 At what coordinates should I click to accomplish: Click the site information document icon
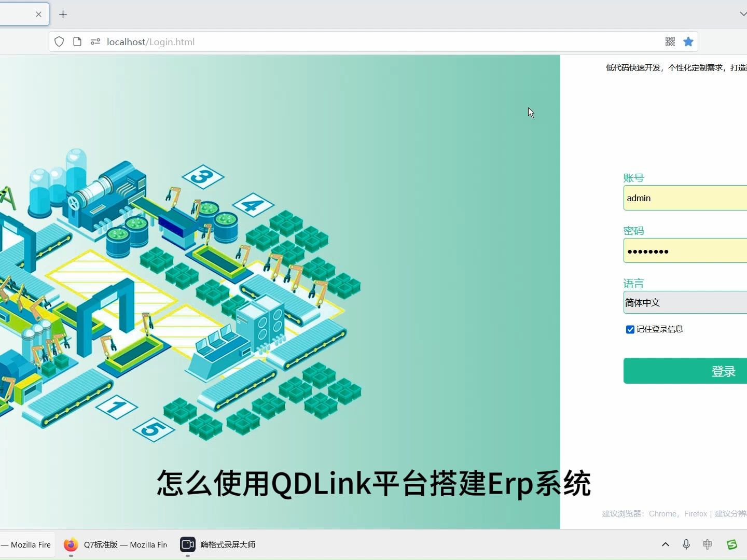tap(77, 41)
